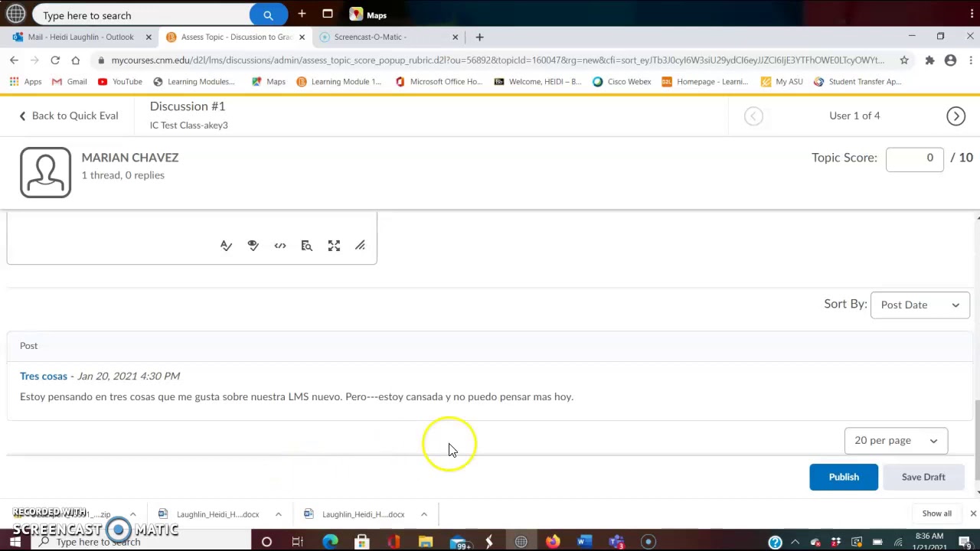Screen dimensions: 980x551
Task: Click Marian Chavez profile avatar
Action: click(x=45, y=172)
